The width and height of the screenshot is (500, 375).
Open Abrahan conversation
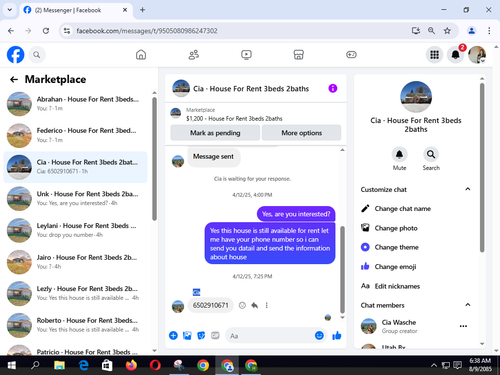75,104
